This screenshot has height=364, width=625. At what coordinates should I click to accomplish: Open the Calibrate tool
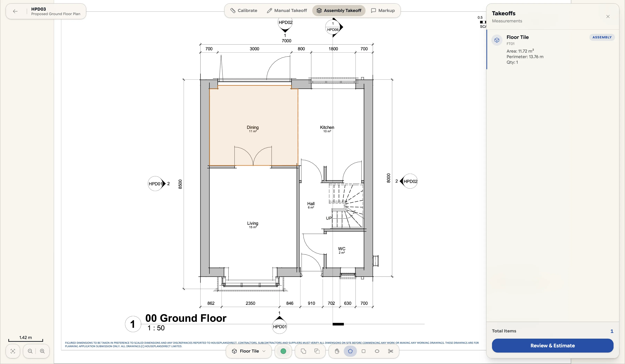(x=244, y=10)
